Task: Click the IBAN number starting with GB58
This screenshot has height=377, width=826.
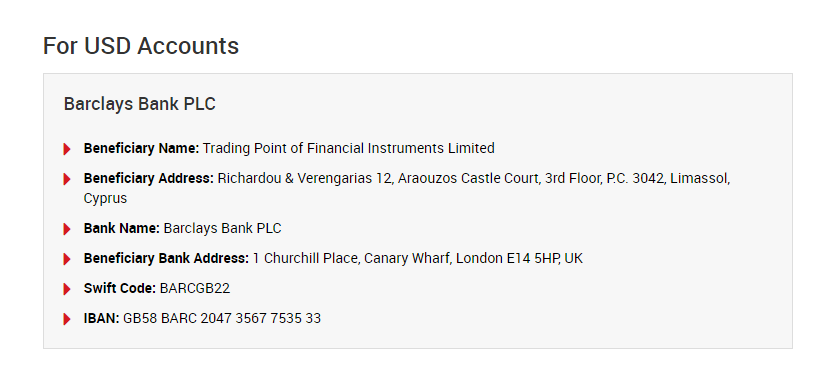Action: [222, 319]
